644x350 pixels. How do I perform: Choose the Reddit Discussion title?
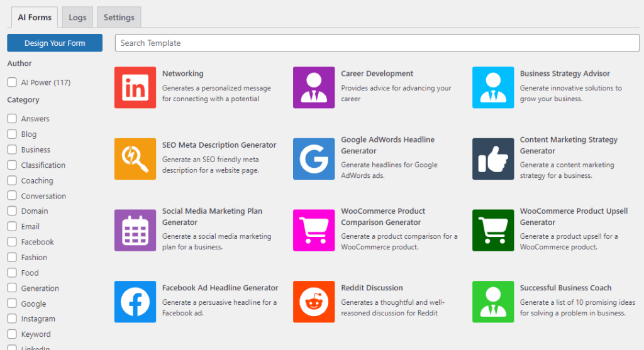372,288
